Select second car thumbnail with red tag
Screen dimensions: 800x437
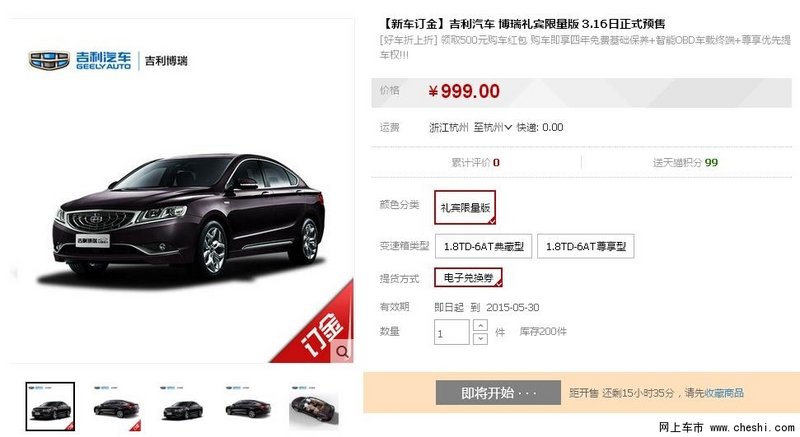pyautogui.click(x=116, y=407)
